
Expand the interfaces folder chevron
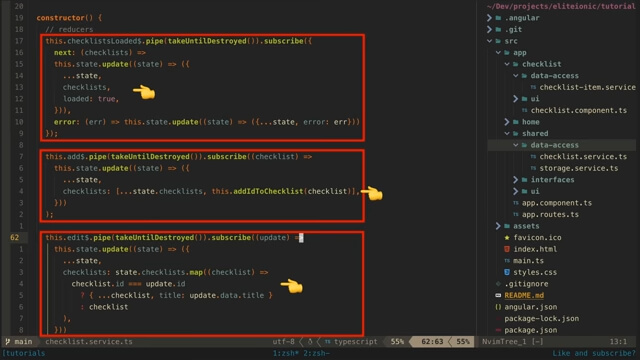pyautogui.click(x=515, y=180)
